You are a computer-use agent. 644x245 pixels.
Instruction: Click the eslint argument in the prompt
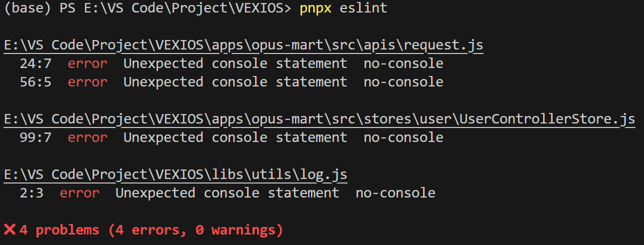363,9
